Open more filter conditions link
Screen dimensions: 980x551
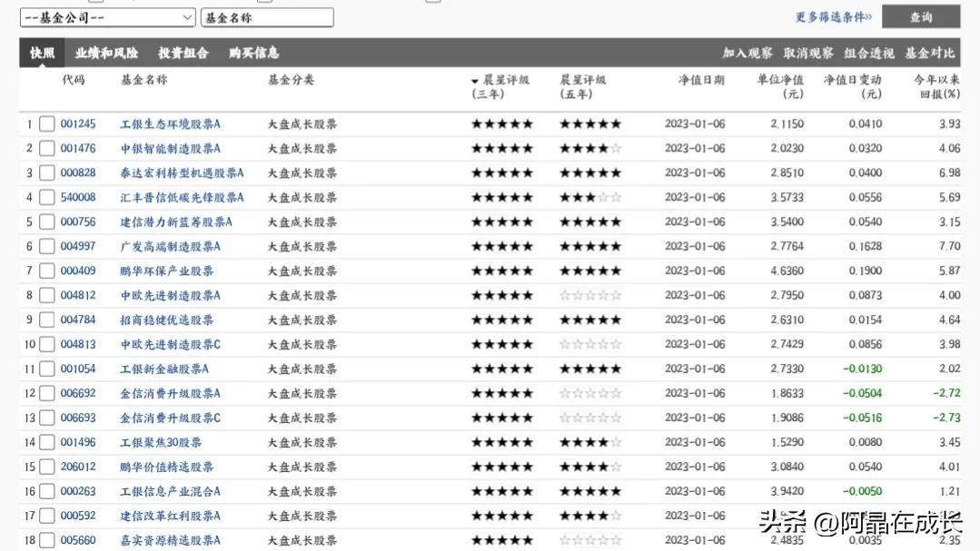(x=833, y=17)
